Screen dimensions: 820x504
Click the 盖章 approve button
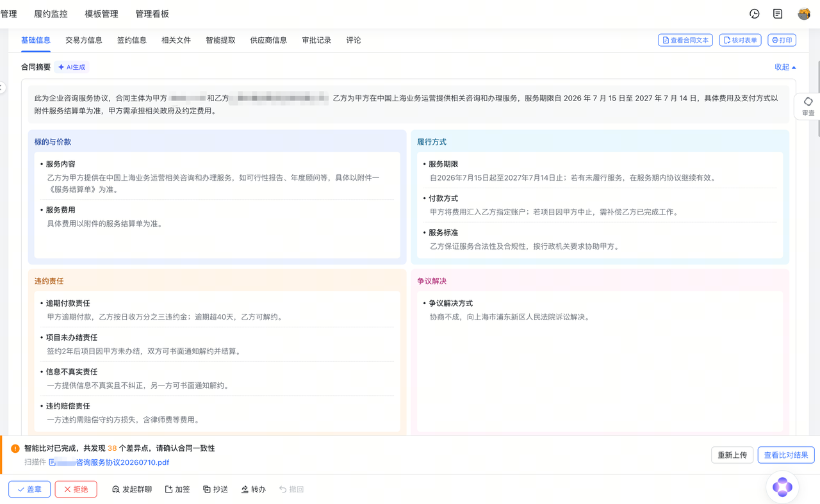pyautogui.click(x=29, y=489)
